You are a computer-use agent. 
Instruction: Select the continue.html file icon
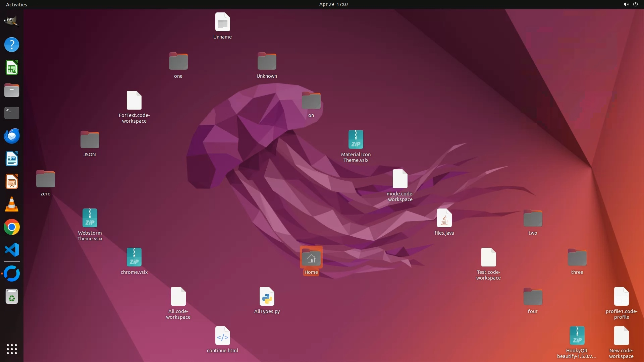click(222, 336)
